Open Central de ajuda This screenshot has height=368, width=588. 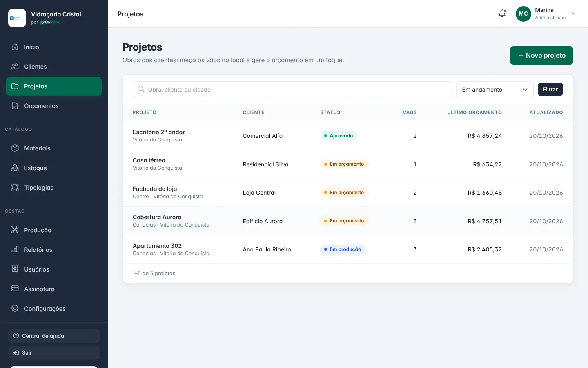(54, 336)
